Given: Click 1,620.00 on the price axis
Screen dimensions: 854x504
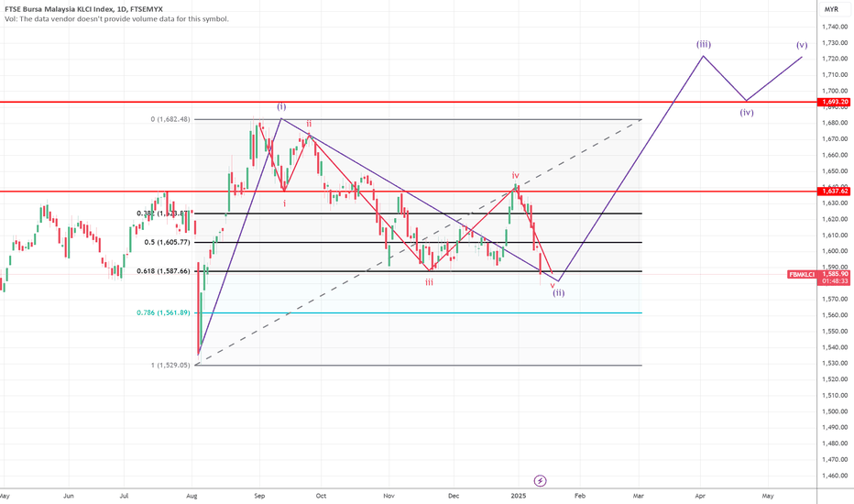Looking at the screenshot, I should tap(835, 219).
